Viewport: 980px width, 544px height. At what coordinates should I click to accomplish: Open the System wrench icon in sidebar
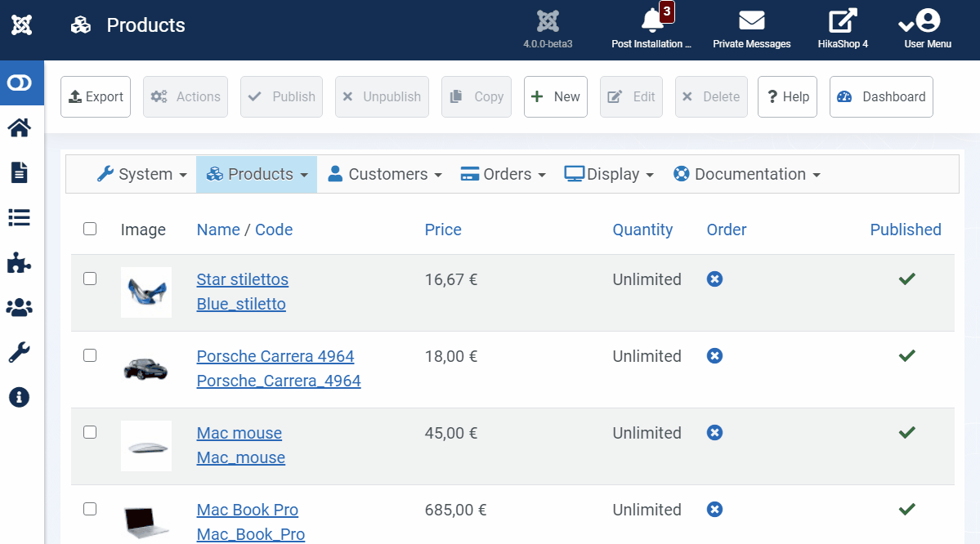tap(19, 352)
